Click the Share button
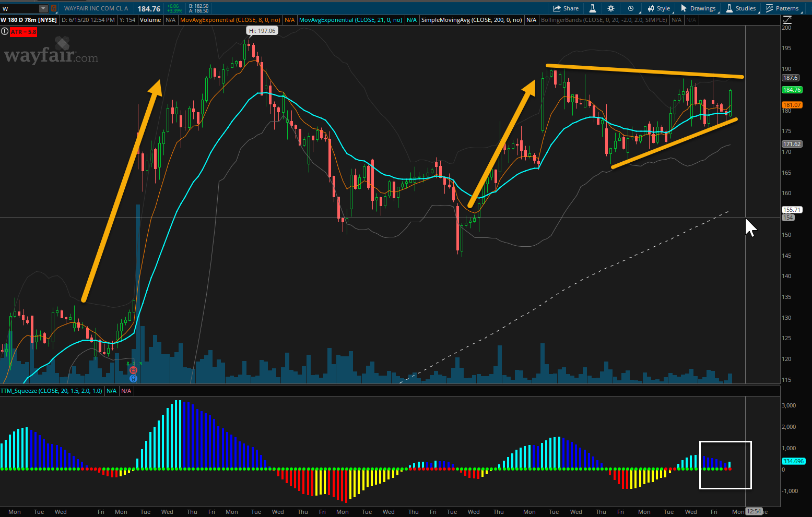Image resolution: width=812 pixels, height=517 pixels. [566, 8]
